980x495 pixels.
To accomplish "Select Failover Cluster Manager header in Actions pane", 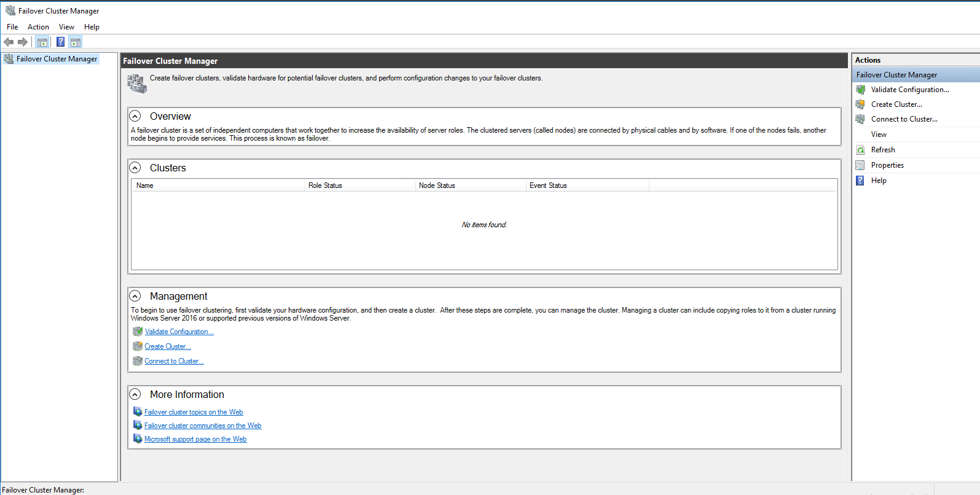I will tap(915, 75).
